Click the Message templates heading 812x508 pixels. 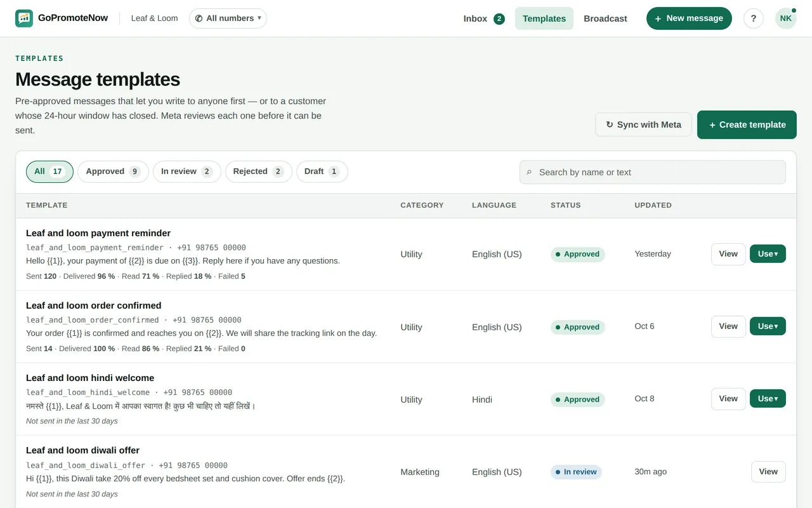point(98,79)
